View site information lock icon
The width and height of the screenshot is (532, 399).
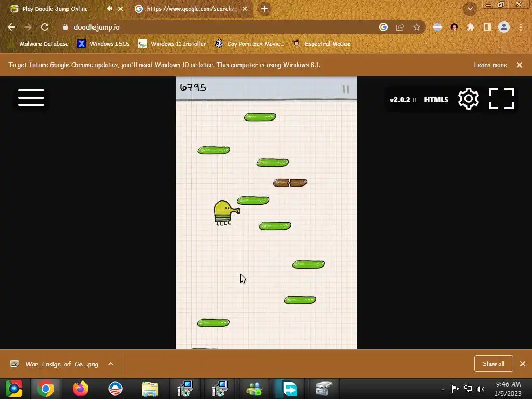pyautogui.click(x=65, y=27)
